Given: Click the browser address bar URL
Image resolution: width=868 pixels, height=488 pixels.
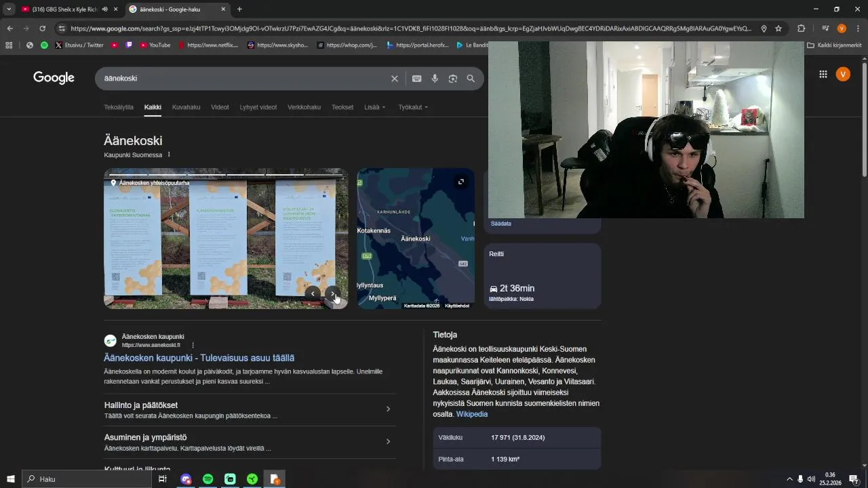Looking at the screenshot, I should point(410,28).
